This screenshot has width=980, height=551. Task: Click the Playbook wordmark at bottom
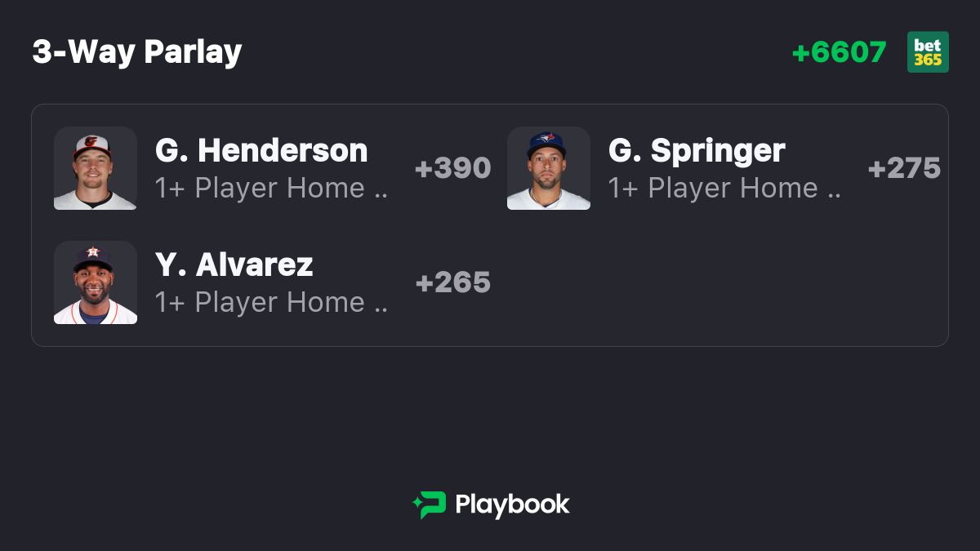point(512,504)
